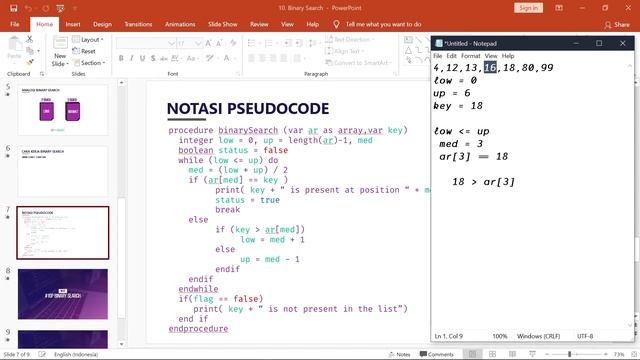Click Notes button in status bar
Viewport: 640px width, 360px height.
tap(399, 354)
